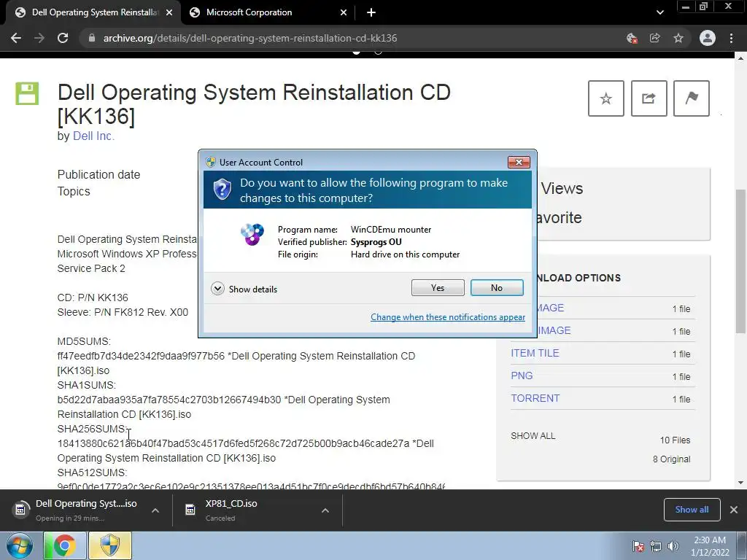This screenshot has height=560, width=747.
Task: Click the UAC shield taskbar icon
Action: coord(110,545)
